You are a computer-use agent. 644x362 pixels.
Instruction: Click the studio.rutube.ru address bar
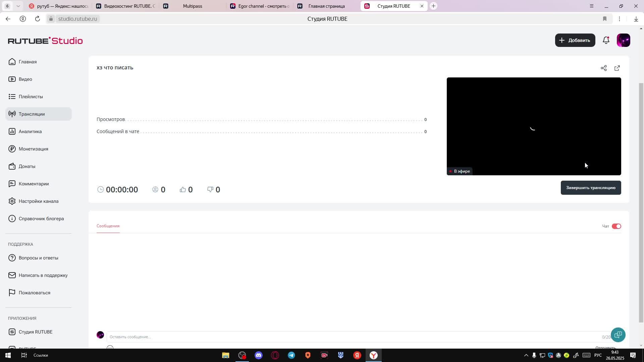[78, 19]
